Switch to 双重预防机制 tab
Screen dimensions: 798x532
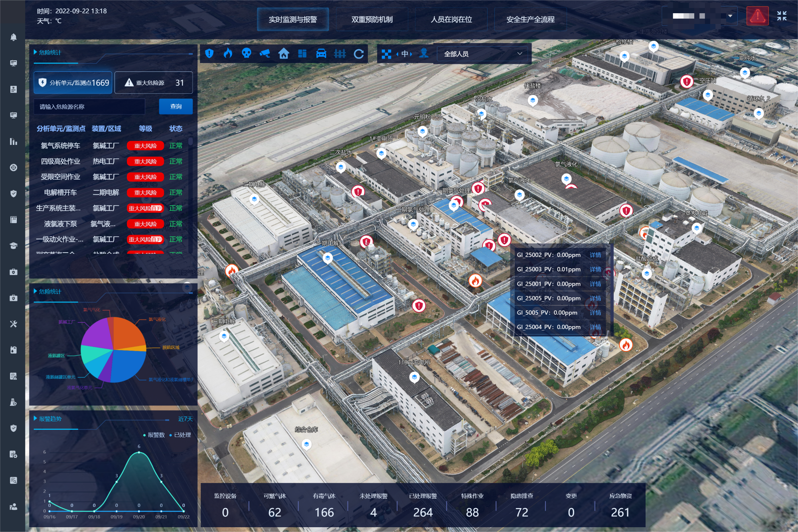tap(372, 20)
